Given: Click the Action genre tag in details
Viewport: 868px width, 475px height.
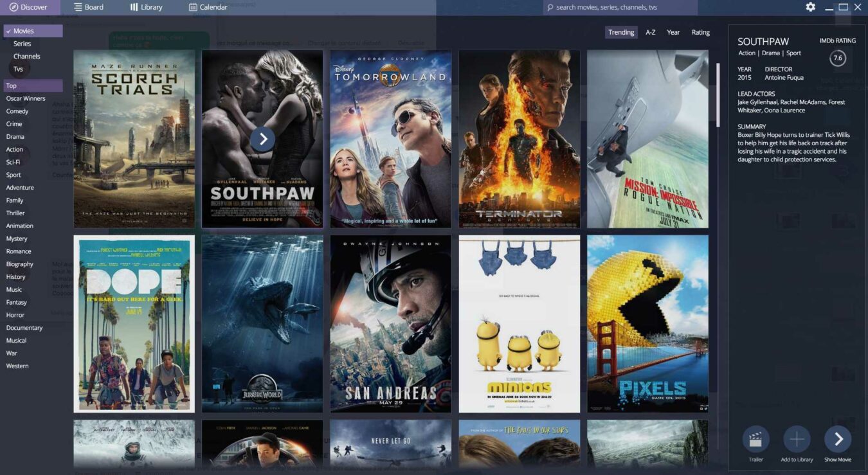Looking at the screenshot, I should click(746, 53).
